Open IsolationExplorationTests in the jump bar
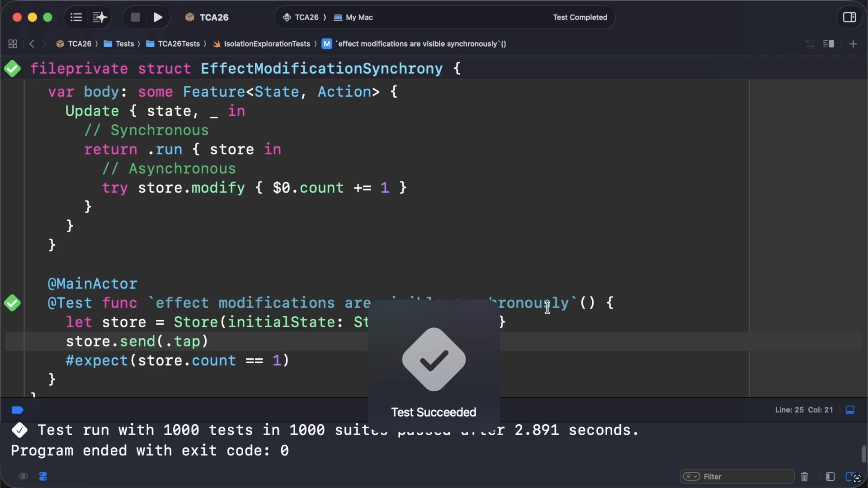The image size is (868, 488). [x=266, y=44]
